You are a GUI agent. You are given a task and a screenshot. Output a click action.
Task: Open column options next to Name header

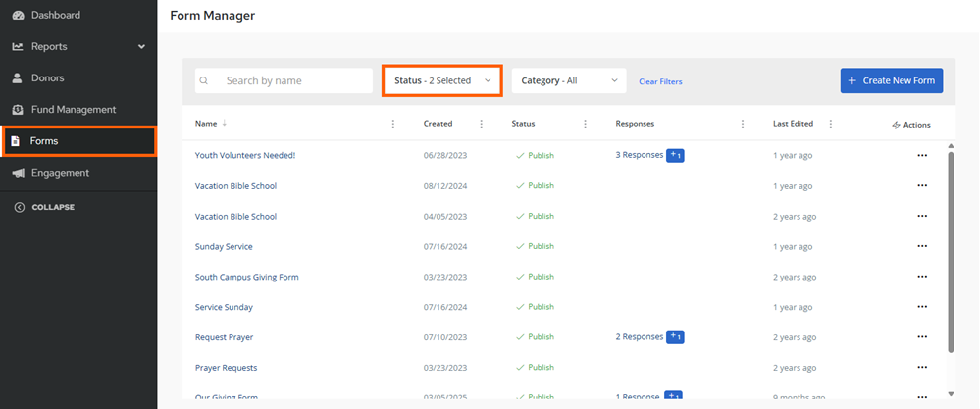click(393, 124)
